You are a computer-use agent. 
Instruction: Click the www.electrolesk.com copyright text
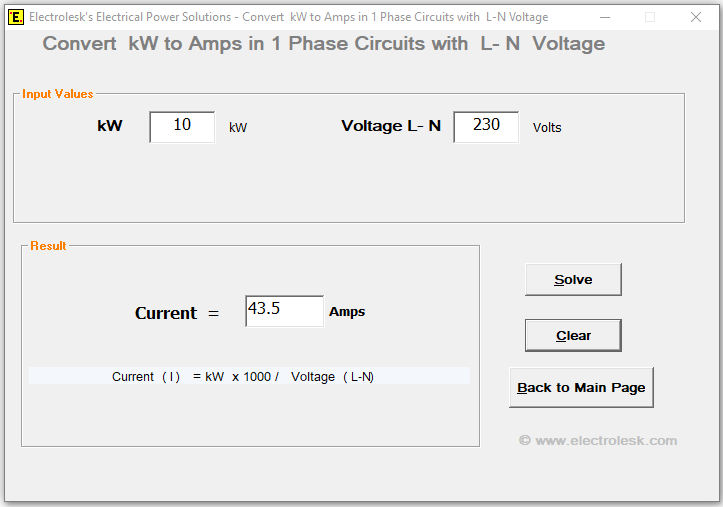[x=598, y=440]
